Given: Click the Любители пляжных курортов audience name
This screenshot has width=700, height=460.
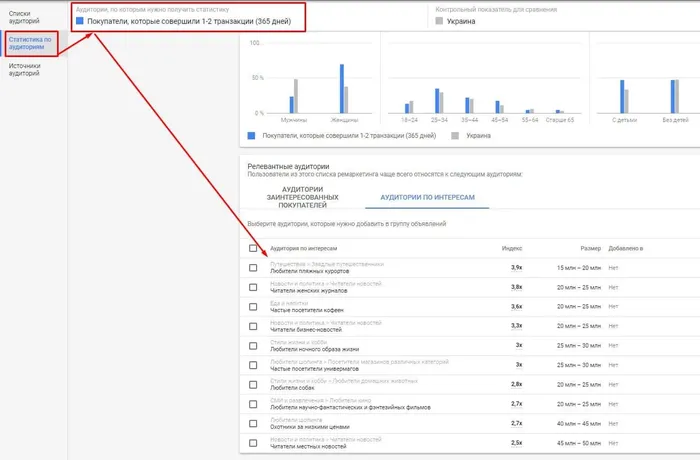Looking at the screenshot, I should [x=309, y=271].
